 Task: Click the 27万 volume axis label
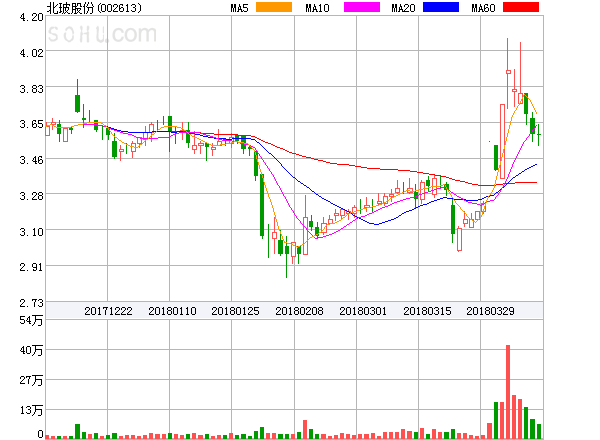pyautogui.click(x=31, y=380)
